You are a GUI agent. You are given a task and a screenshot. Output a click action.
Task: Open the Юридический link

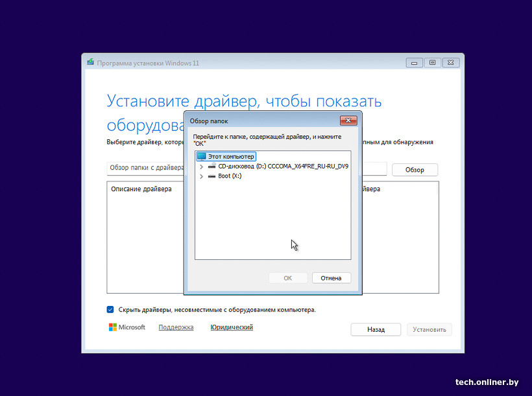coord(232,327)
